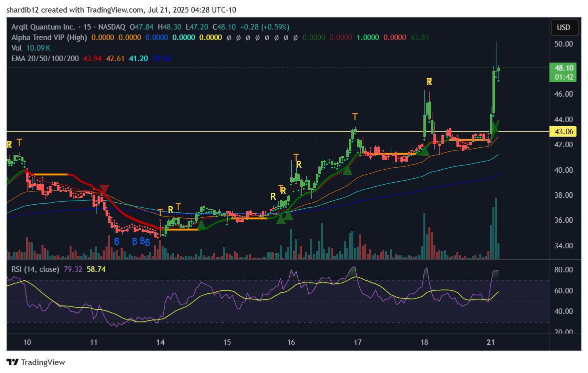Click the 46.00 price axis label

pyautogui.click(x=563, y=94)
